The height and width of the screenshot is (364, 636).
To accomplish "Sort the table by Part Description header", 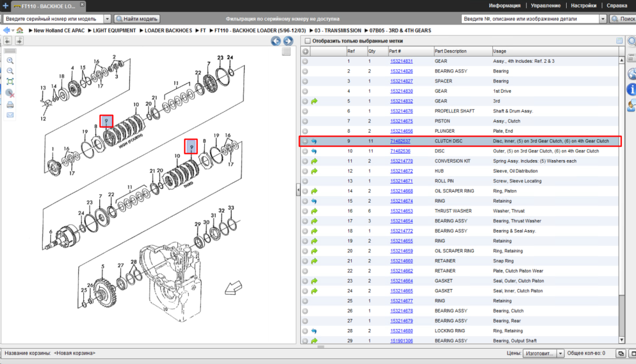I will point(462,51).
